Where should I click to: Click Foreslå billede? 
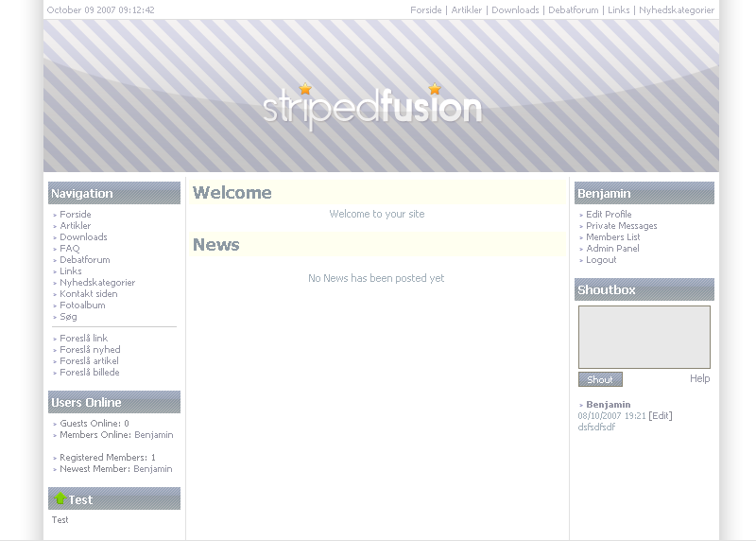coord(90,373)
